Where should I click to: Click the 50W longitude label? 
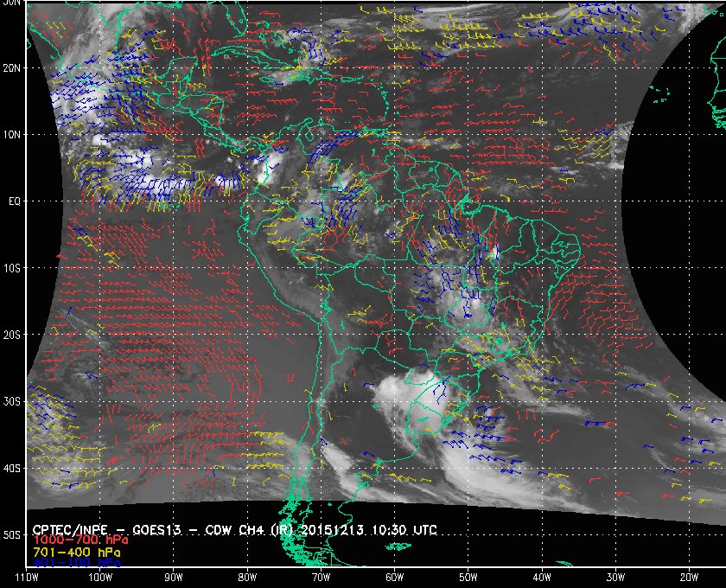[x=468, y=578]
